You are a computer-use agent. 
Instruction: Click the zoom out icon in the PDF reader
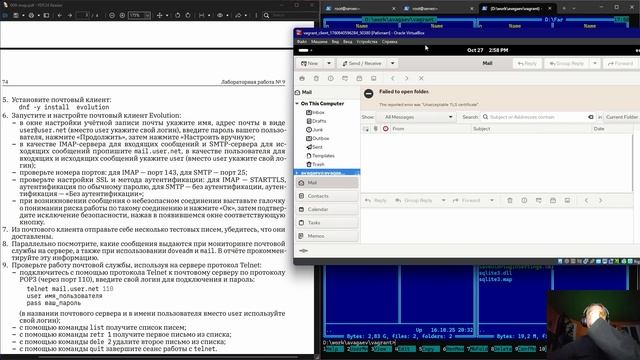click(x=112, y=15)
